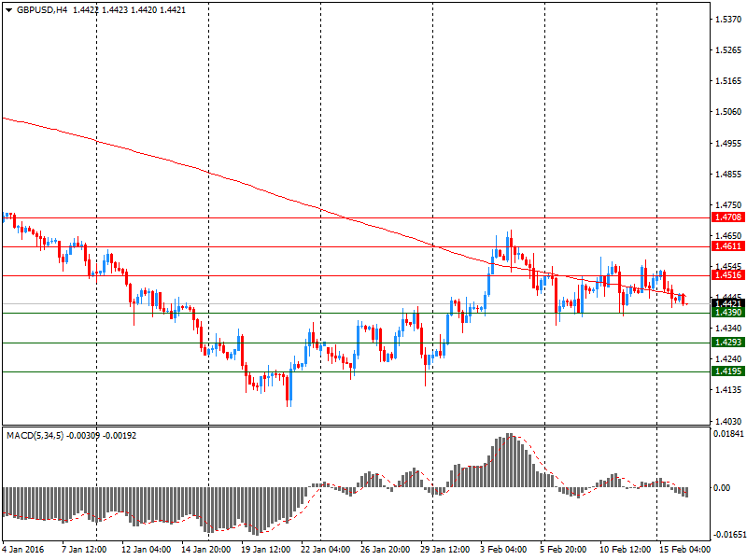This screenshot has height=560, width=747.
Task: Click the red 1.4516 resistance price label
Action: [x=728, y=274]
